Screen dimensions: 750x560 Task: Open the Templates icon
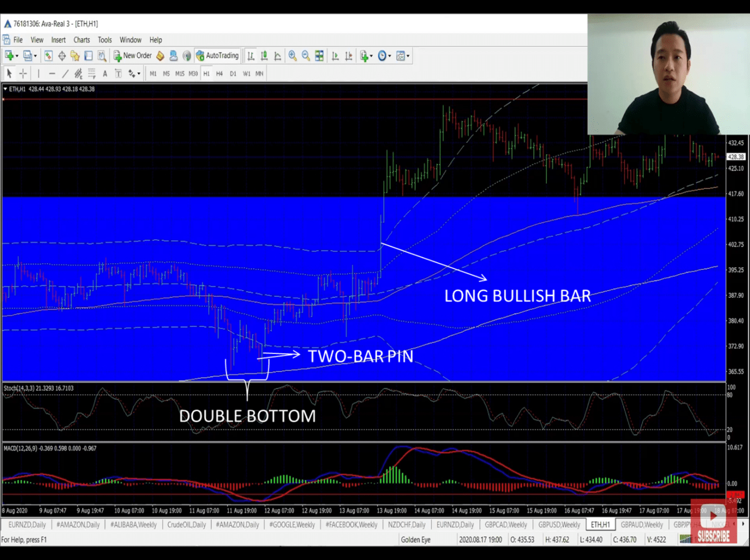point(400,56)
